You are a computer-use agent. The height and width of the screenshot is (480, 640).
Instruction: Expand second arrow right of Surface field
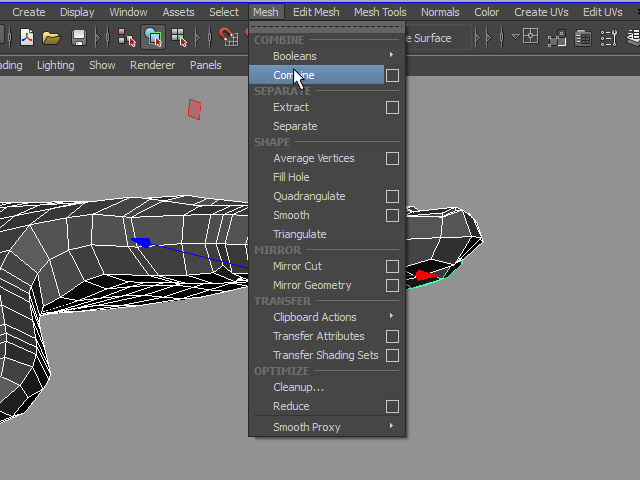[489, 38]
